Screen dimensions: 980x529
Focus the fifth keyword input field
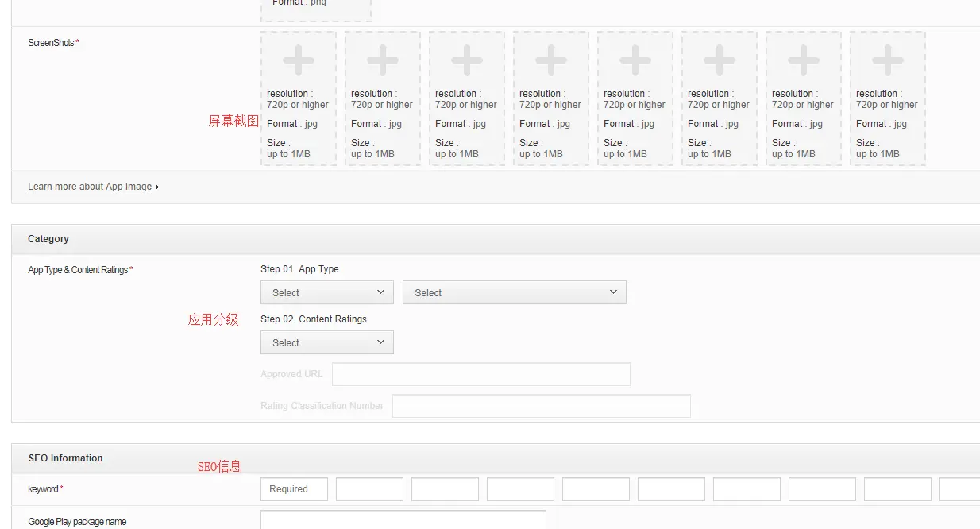[x=596, y=489]
